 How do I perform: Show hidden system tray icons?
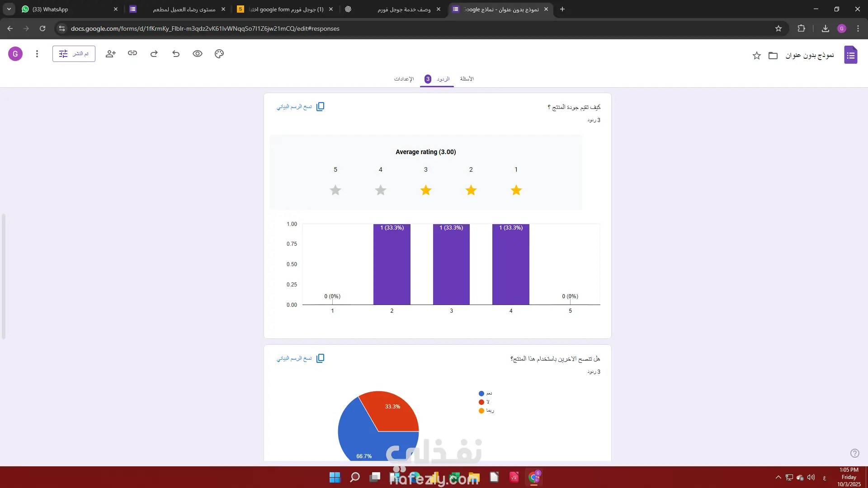778,477
